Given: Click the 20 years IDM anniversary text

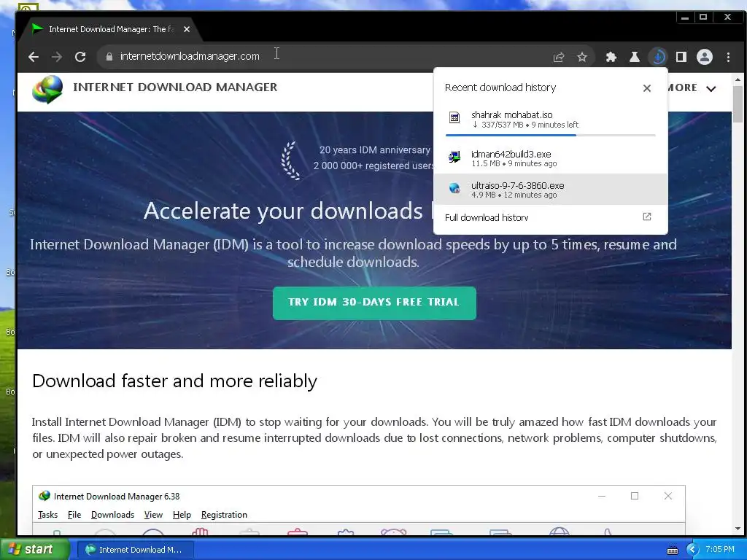Looking at the screenshot, I should pyautogui.click(x=374, y=150).
